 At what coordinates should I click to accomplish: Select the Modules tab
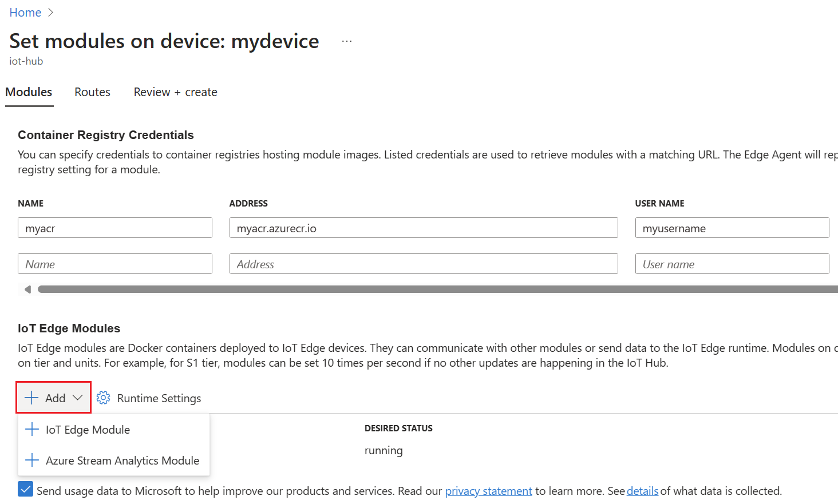[x=29, y=92]
